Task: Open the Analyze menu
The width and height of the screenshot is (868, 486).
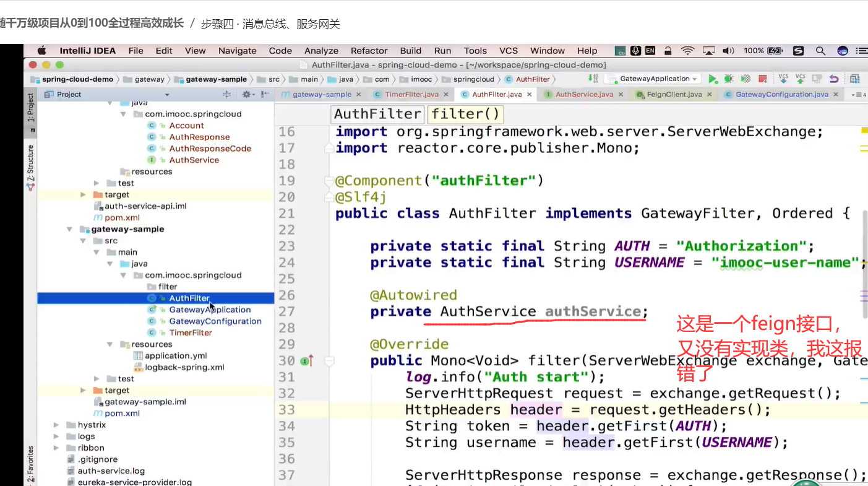Action: [x=321, y=51]
